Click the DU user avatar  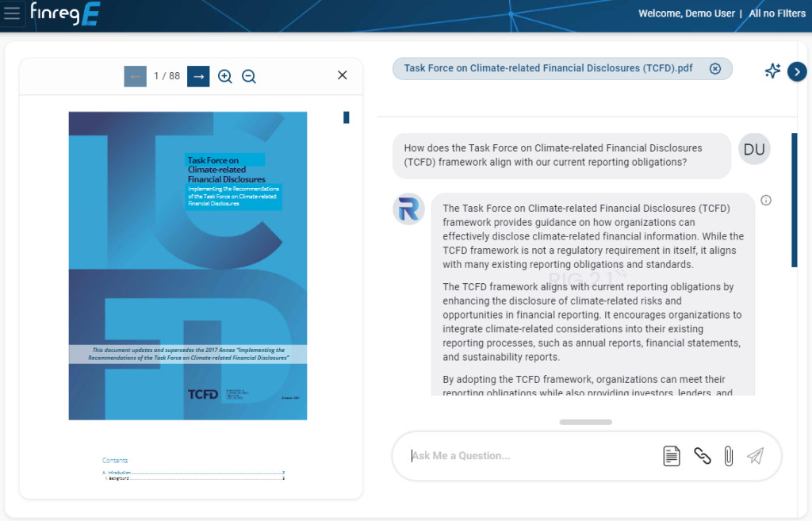[754, 149]
